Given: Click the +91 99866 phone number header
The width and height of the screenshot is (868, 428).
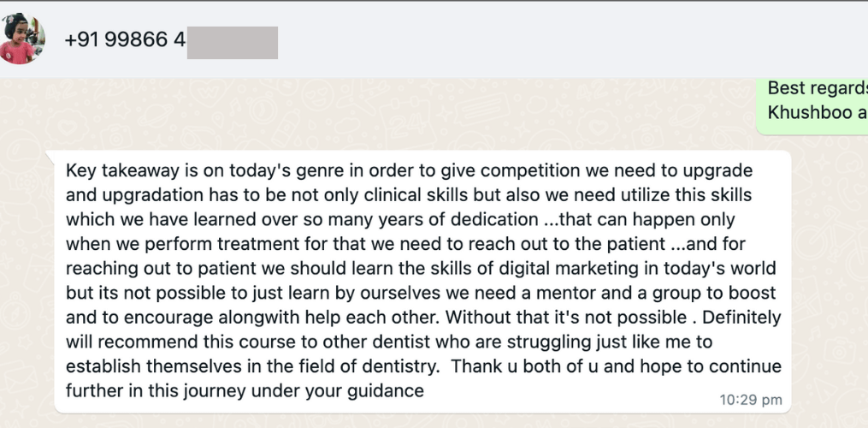Looking at the screenshot, I should (x=124, y=40).
